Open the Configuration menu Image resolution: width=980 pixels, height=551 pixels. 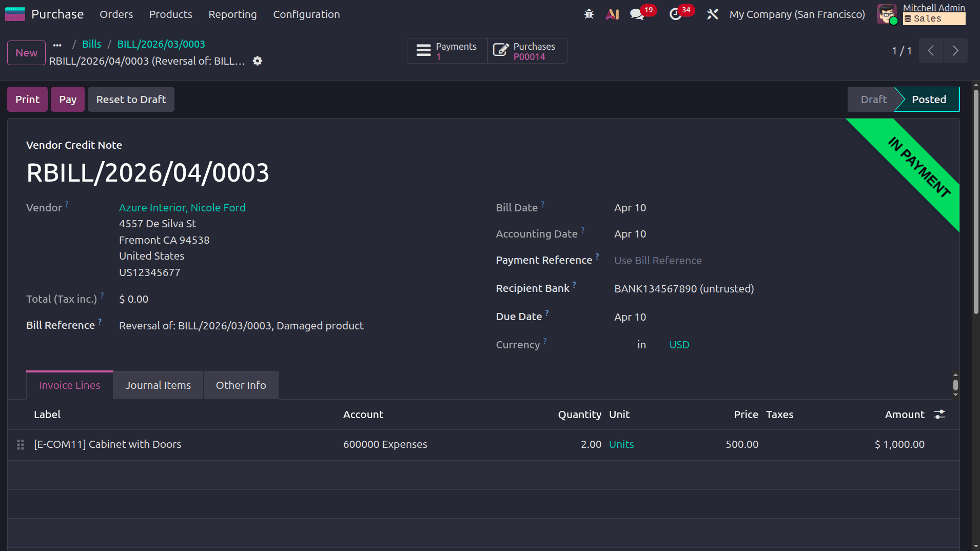(x=306, y=14)
